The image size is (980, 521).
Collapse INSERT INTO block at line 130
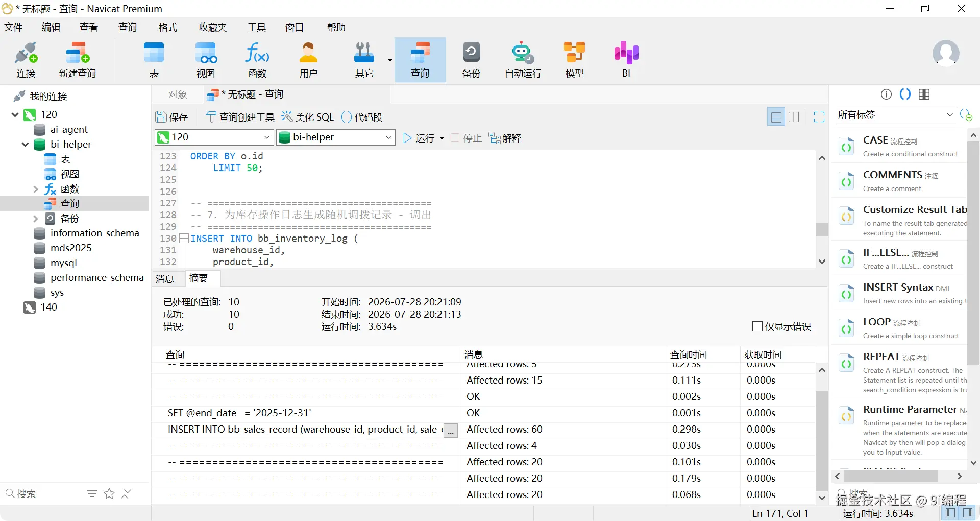[184, 238]
